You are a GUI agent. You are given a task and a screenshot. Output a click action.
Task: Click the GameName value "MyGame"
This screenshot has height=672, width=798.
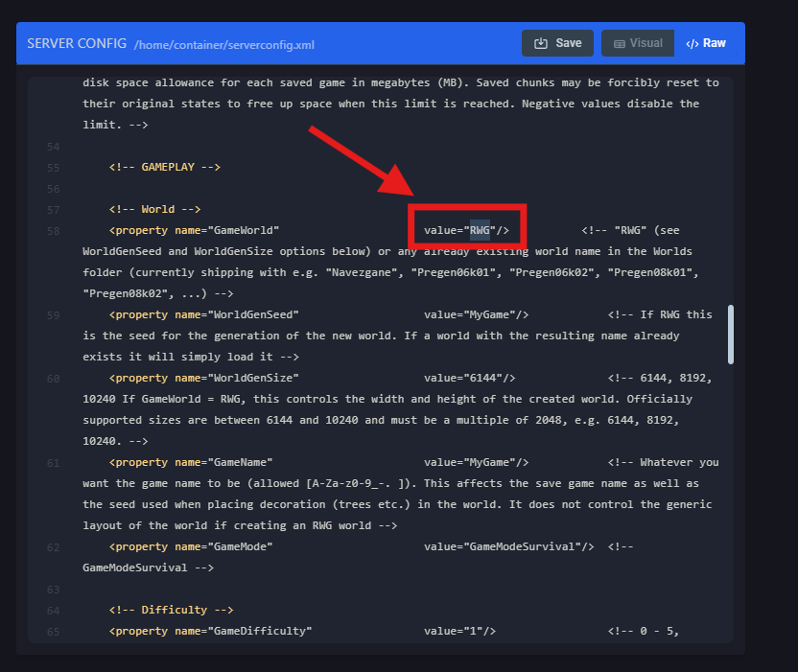click(489, 462)
